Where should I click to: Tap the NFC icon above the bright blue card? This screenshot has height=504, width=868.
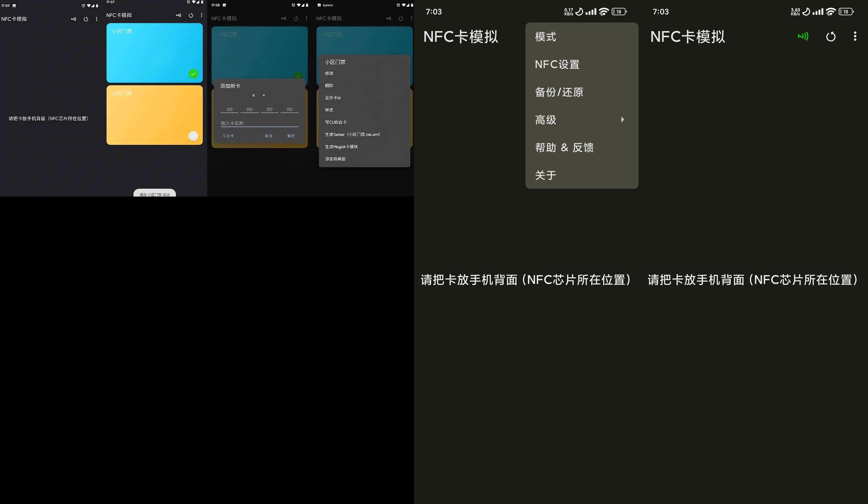[179, 15]
